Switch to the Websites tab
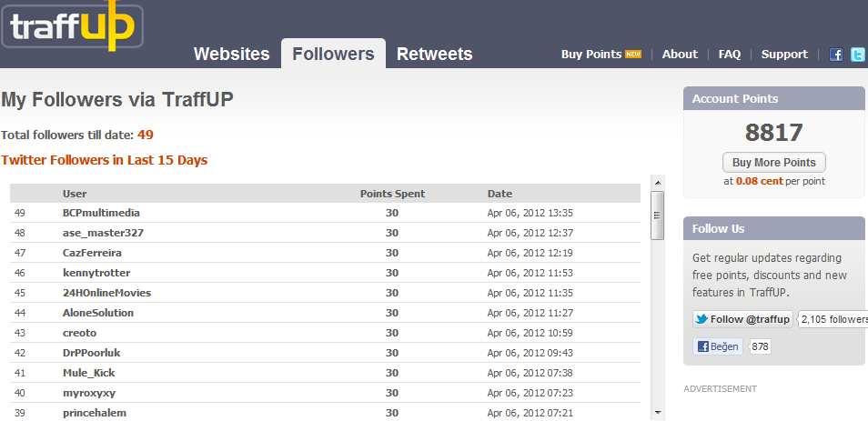Viewport: 868px width, 421px height. click(232, 54)
